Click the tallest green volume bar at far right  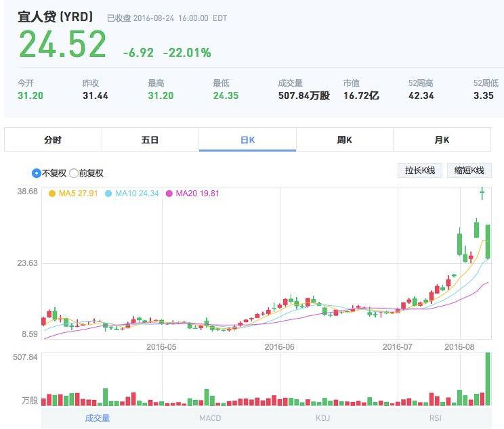(488, 379)
